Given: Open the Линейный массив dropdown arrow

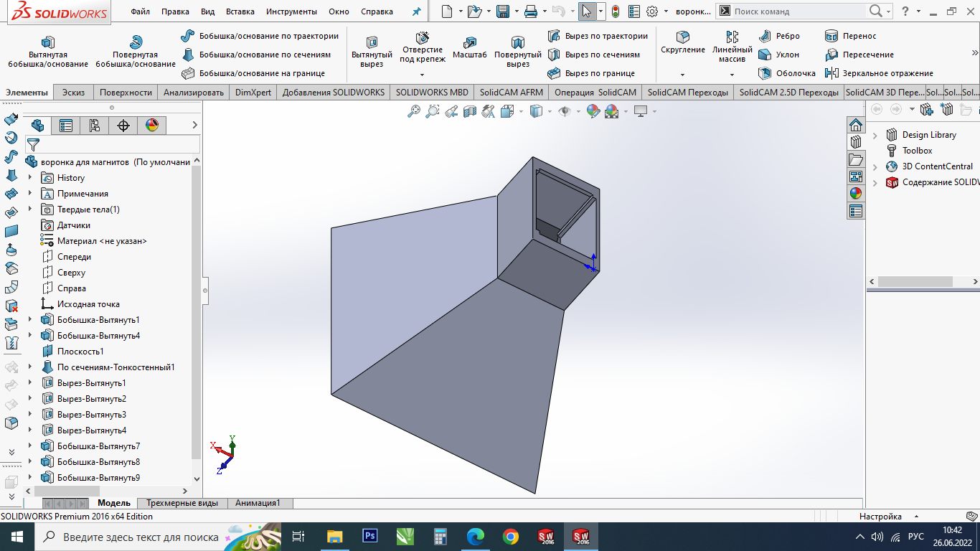Looking at the screenshot, I should pos(732,75).
